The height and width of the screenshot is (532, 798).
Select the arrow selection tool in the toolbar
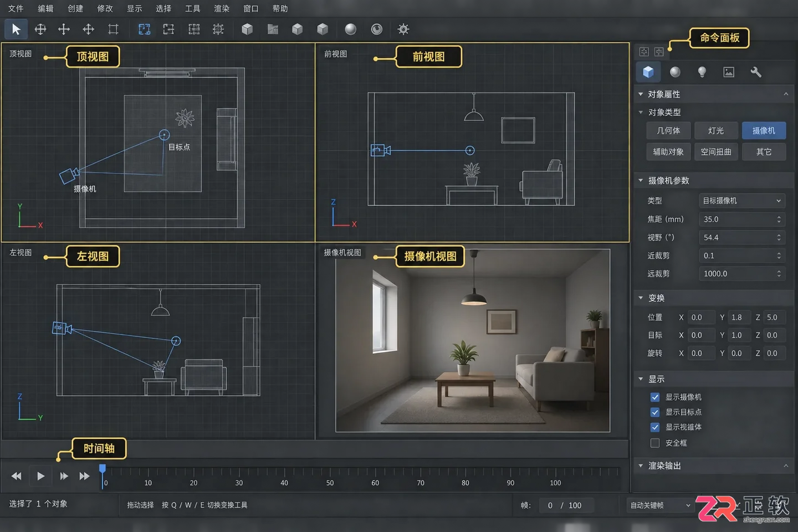(16, 29)
